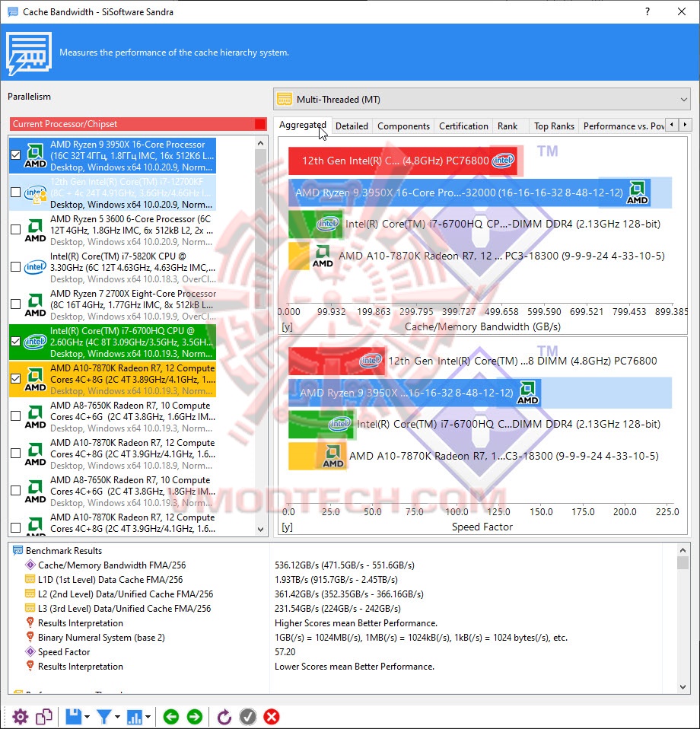Click results pane scrollbar down arrow
This screenshot has height=729, width=700.
[682, 687]
